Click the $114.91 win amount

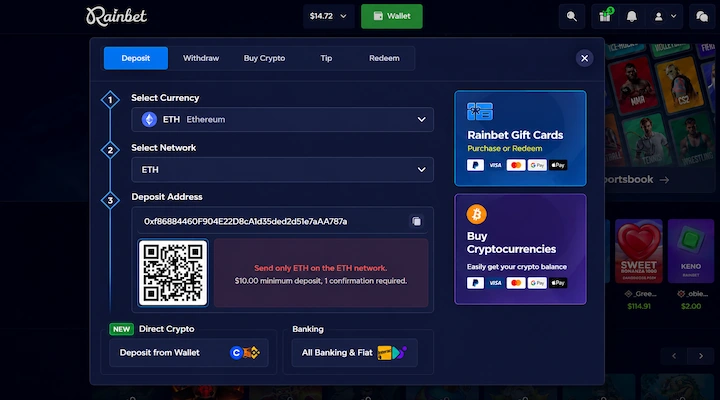639,306
